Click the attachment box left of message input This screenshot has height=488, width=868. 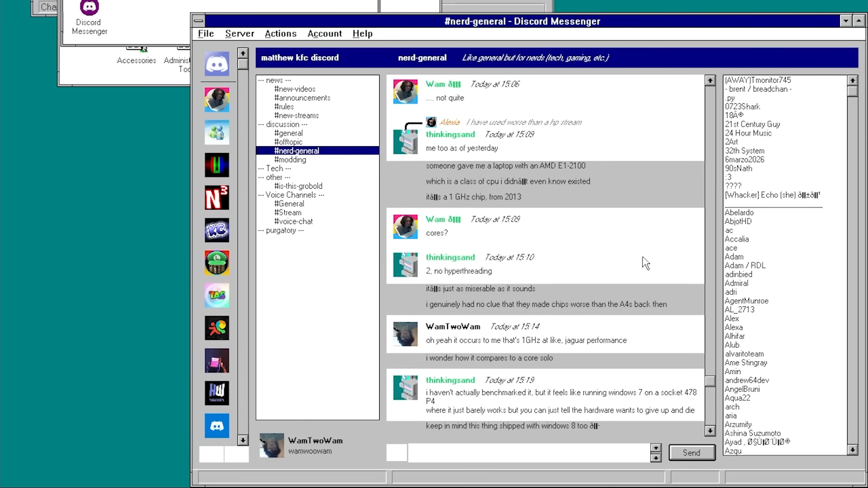pos(397,453)
